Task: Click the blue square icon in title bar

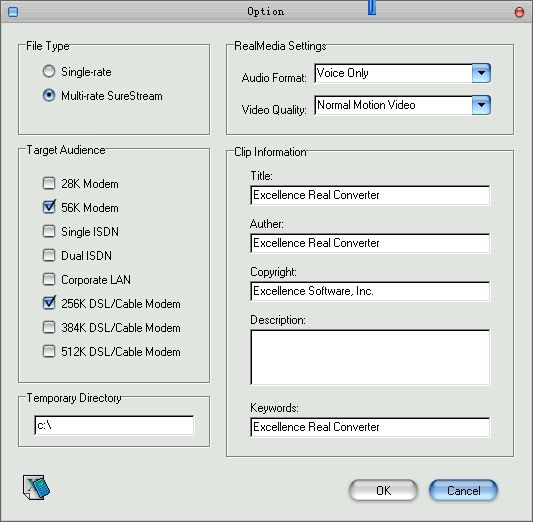Action: pos(13,12)
